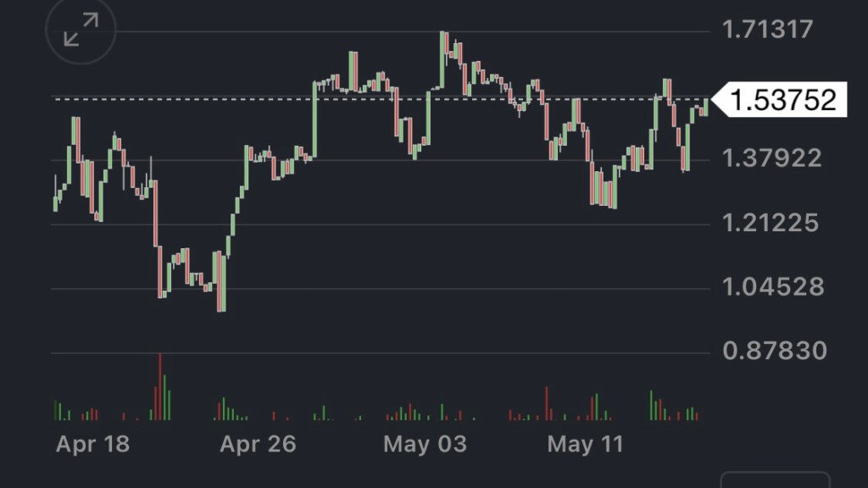The width and height of the screenshot is (868, 488).
Task: Click the 1.04528 price axis label
Action: pos(771,287)
